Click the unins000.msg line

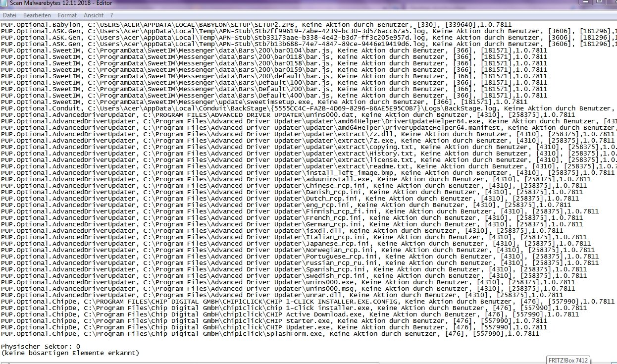pos(288,288)
